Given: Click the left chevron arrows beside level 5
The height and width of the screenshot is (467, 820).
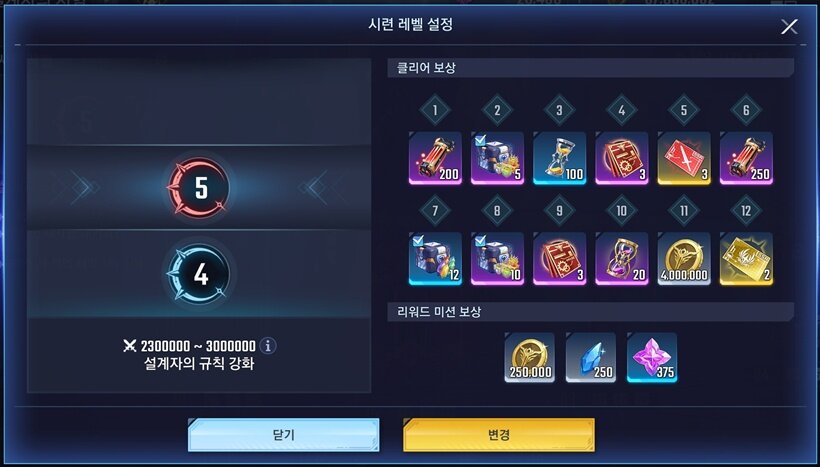Looking at the screenshot, I should 83,187.
